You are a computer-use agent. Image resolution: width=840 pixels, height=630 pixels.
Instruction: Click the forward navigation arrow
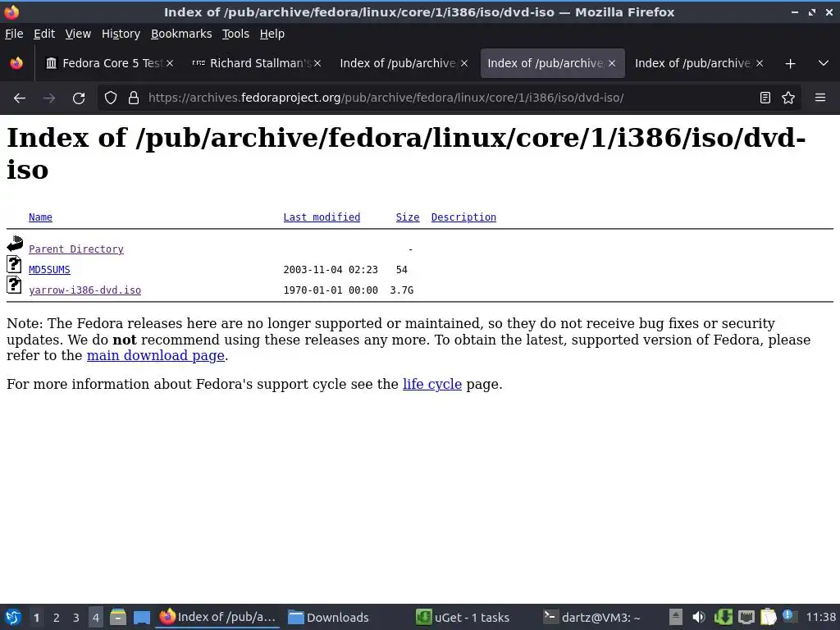[x=49, y=98]
